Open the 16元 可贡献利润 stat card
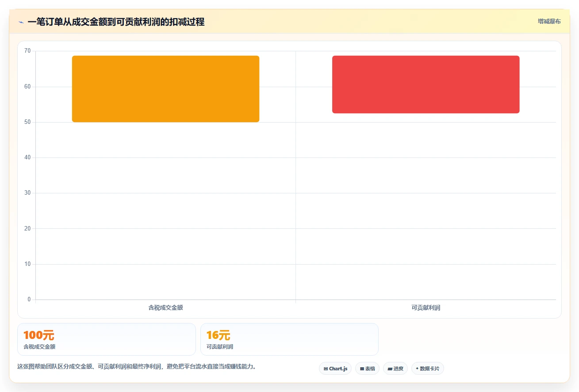This screenshot has height=392, width=579. coord(289,339)
